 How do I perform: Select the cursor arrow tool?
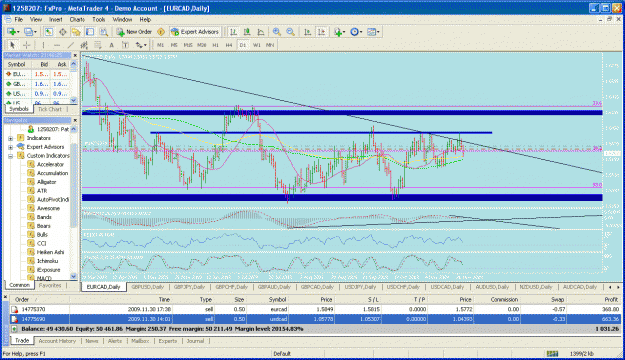pos(12,45)
